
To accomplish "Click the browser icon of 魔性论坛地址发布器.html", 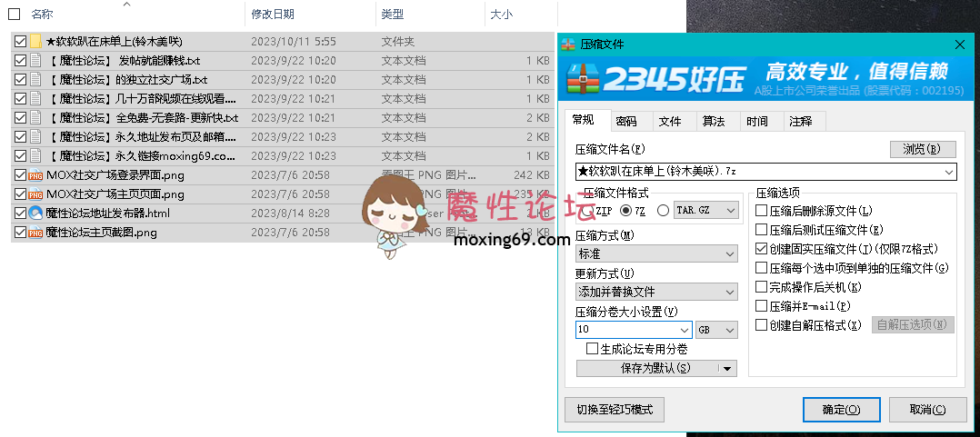I will (35, 214).
